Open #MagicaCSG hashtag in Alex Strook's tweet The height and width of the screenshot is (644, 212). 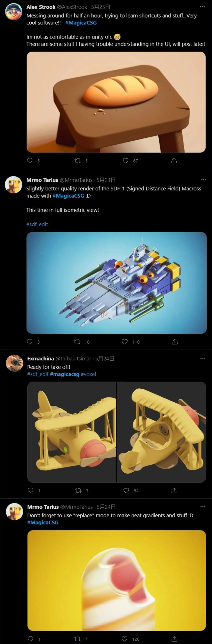(x=81, y=23)
